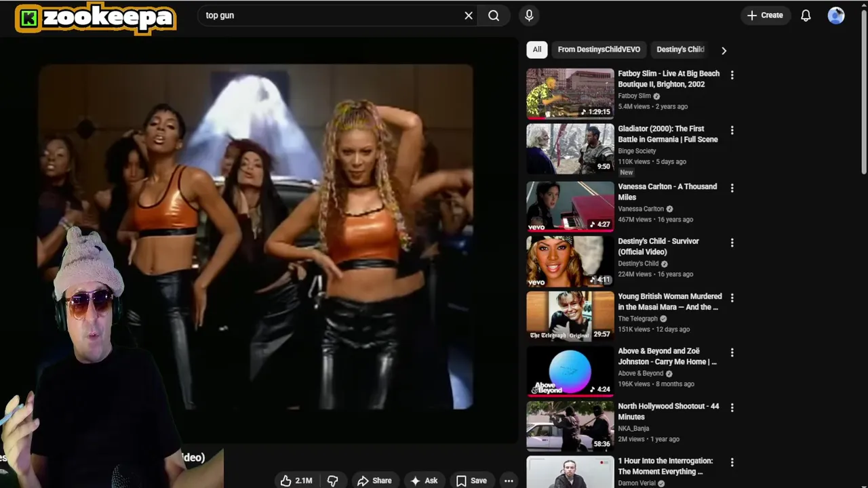Go to The Telegraph channel name
This screenshot has height=488, width=868.
click(x=637, y=319)
